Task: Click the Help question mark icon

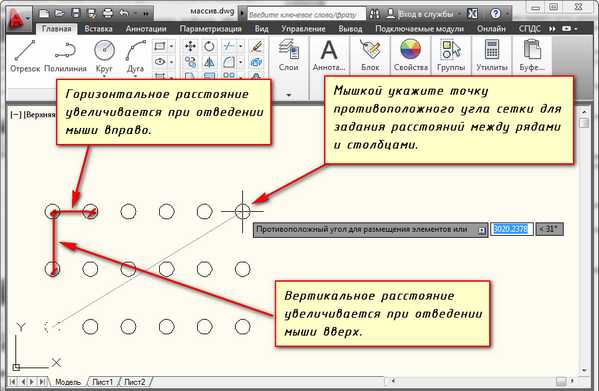Action: (x=495, y=14)
